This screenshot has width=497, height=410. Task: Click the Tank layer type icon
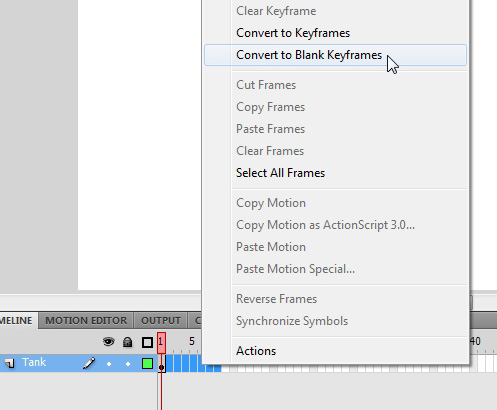click(9, 363)
